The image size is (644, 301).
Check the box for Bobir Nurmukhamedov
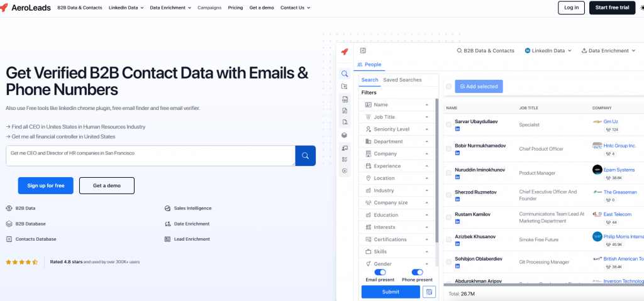coord(448,149)
